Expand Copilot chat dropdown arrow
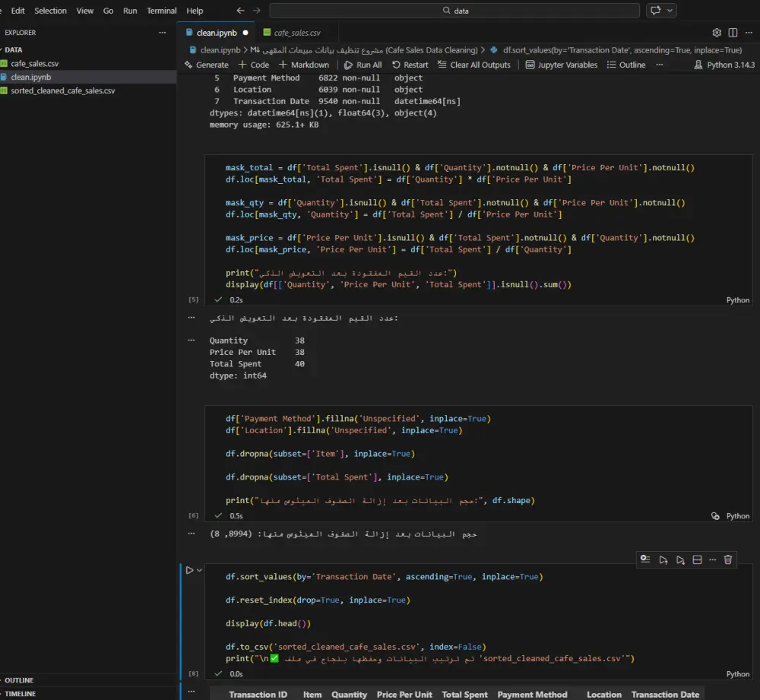Image resolution: width=760 pixels, height=700 pixels. (670, 10)
